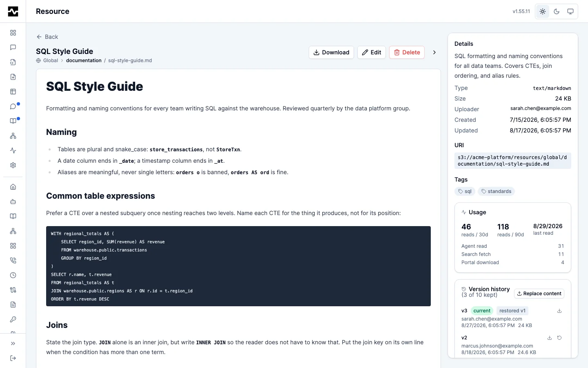
Task: Open the plug cable integrations icon
Action: tap(13, 290)
